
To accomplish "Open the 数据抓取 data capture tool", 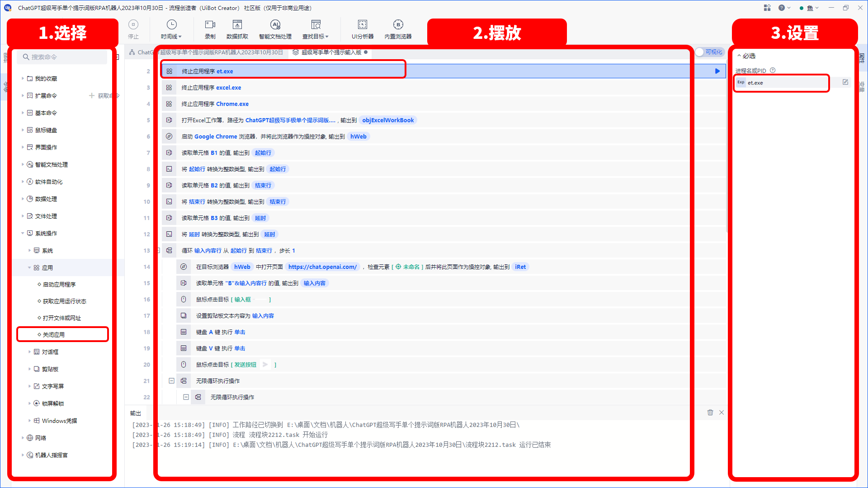I will (237, 29).
